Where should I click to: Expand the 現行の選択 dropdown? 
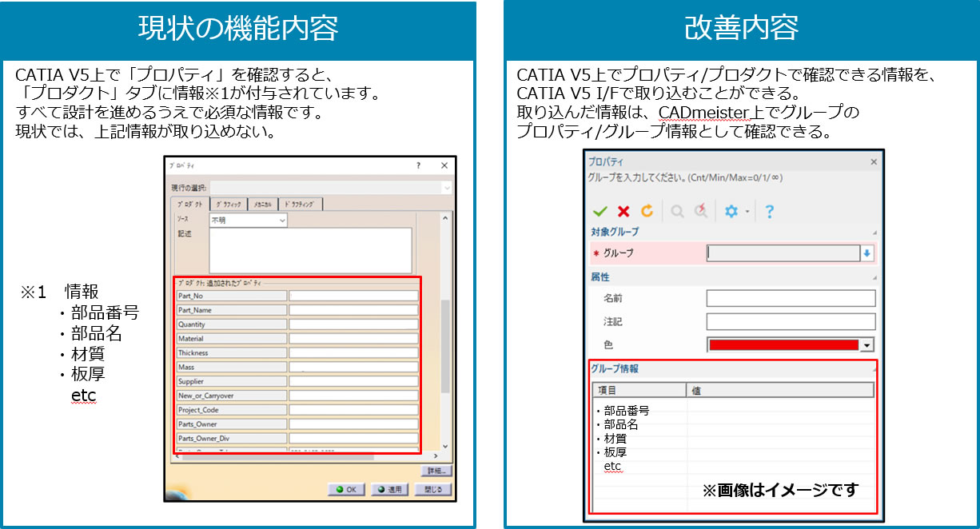point(445,187)
